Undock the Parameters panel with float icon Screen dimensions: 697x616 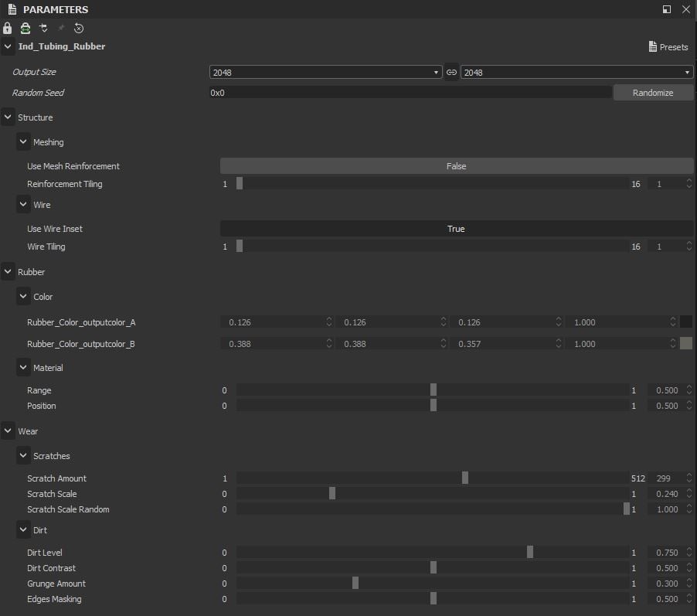(666, 9)
